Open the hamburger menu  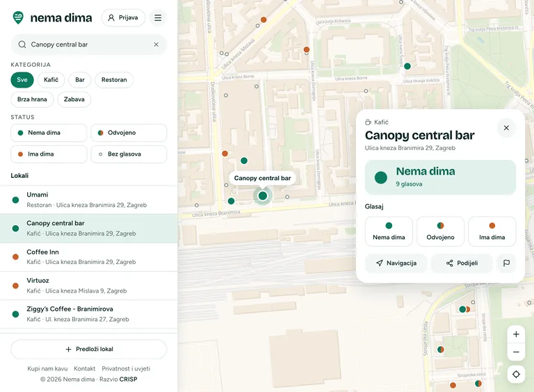click(158, 17)
